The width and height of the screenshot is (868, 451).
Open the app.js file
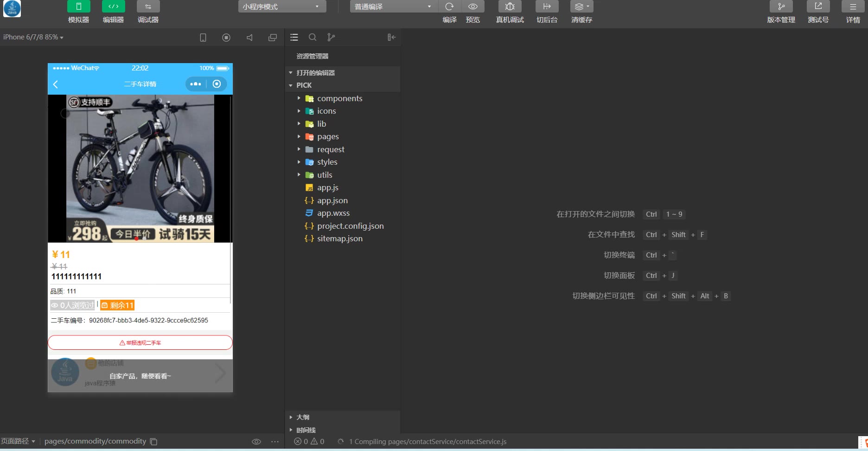tap(343, 187)
